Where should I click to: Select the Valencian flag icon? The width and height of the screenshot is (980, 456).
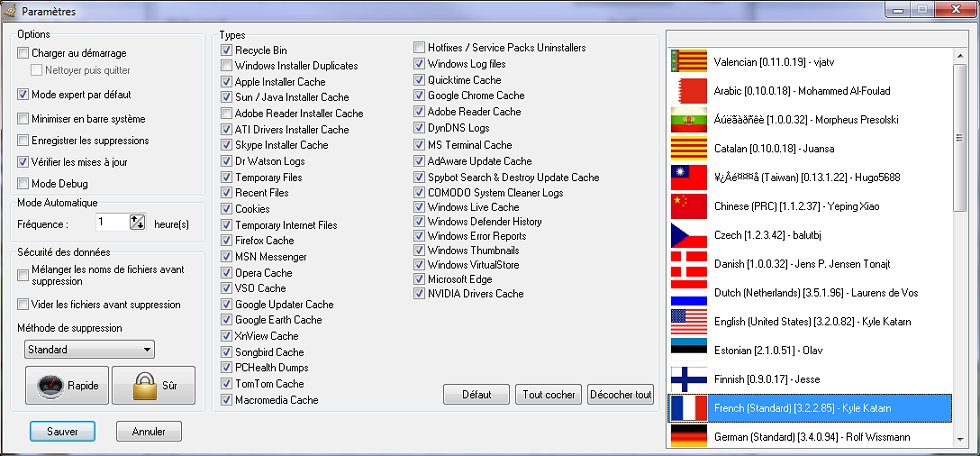689,61
